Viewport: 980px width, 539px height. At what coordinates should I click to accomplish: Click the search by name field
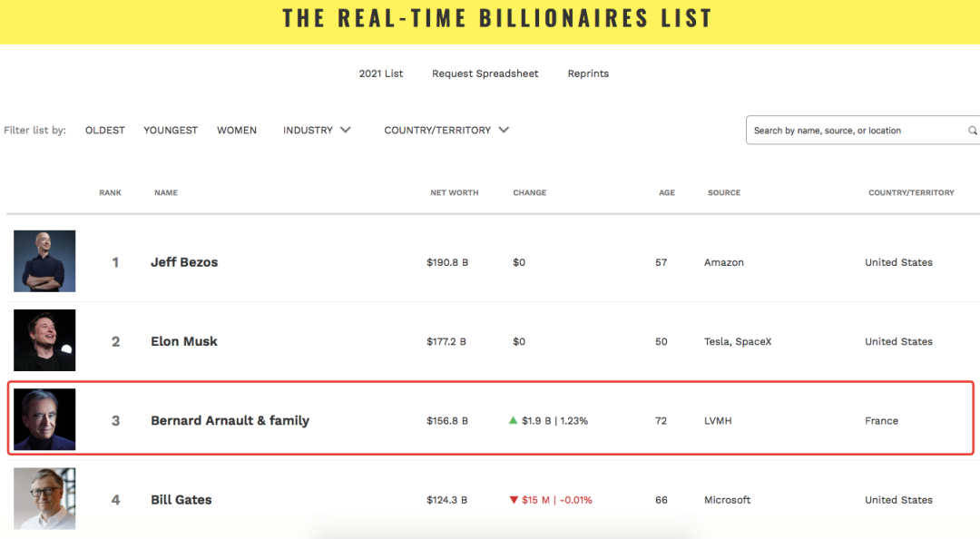coord(853,131)
